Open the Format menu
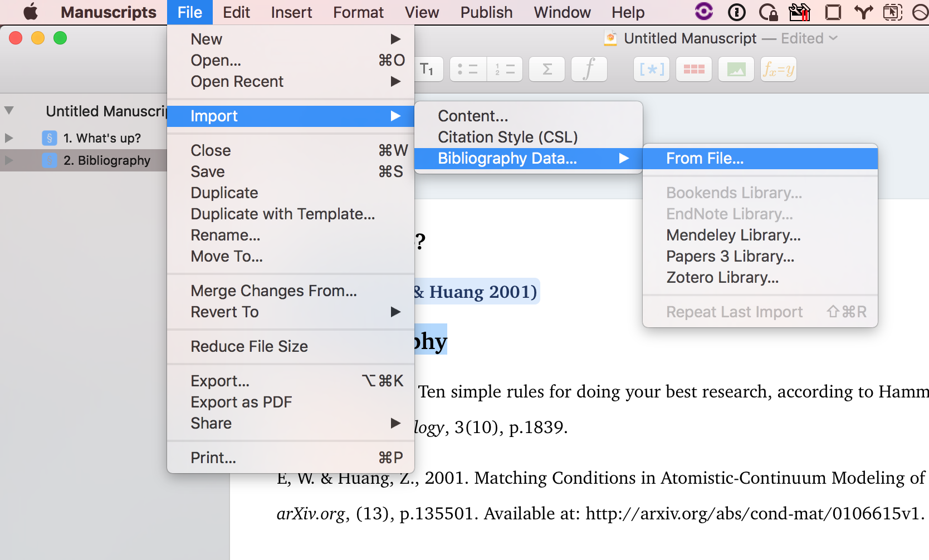Viewport: 929px width, 560px height. [x=358, y=12]
